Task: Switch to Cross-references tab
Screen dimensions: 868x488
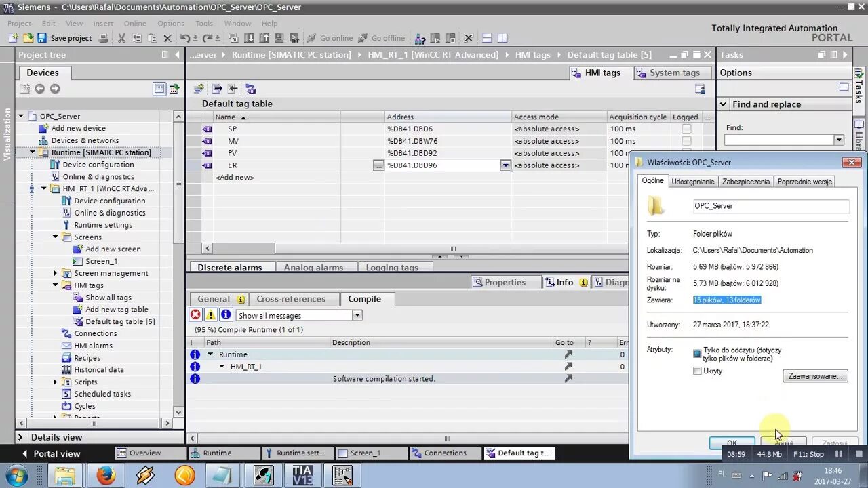Action: [x=291, y=299]
